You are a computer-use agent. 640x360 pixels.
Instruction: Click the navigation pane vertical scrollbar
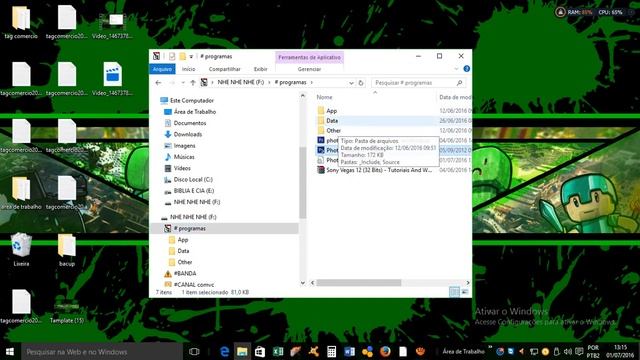302,182
